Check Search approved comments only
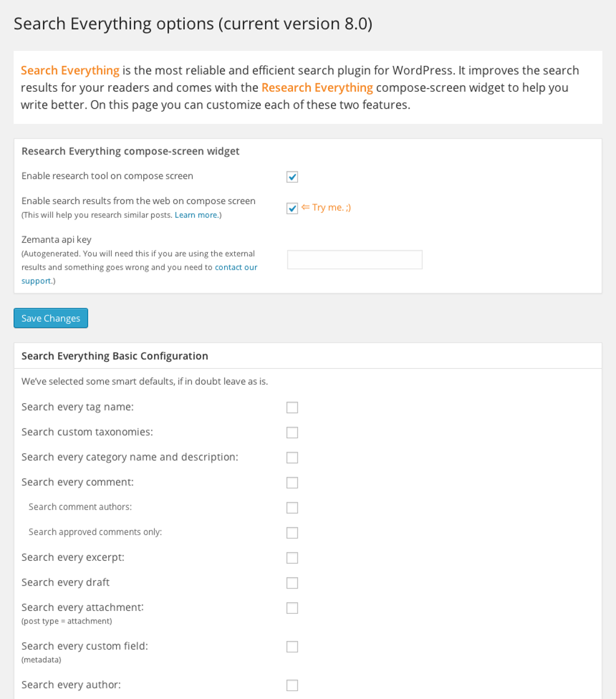Image resolution: width=616 pixels, height=699 pixels. (292, 533)
